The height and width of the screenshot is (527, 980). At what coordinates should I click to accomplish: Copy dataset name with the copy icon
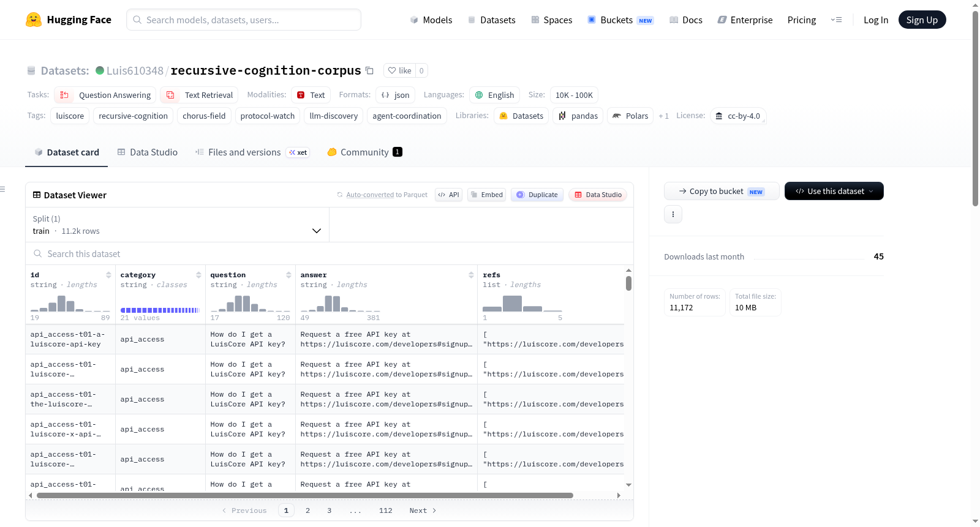369,70
